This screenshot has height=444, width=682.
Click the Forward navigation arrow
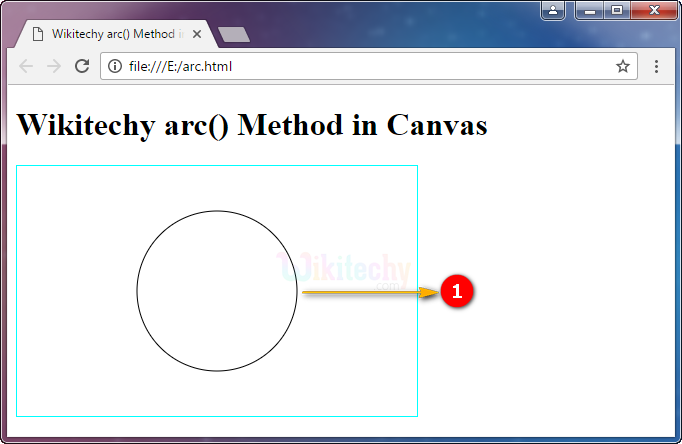[x=54, y=67]
